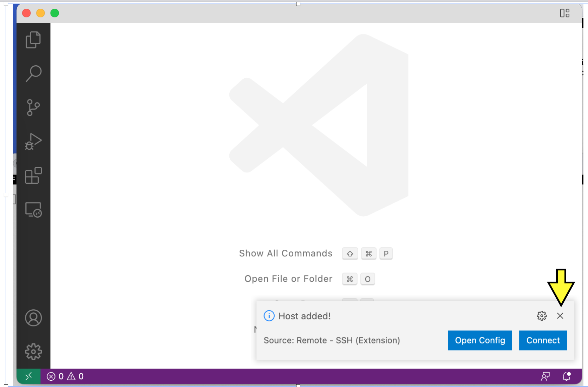
Task: Open the Extensions view
Action: (x=33, y=176)
